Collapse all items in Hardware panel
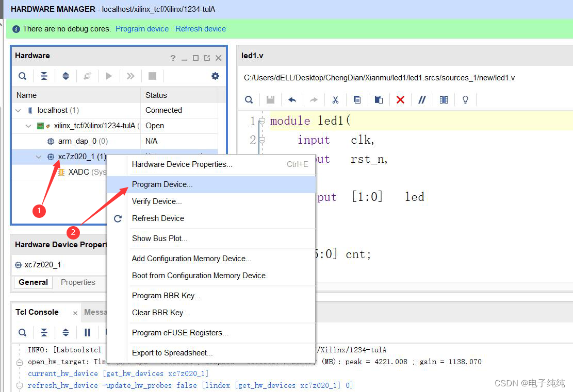Viewport: 573px width, 392px height. tap(44, 76)
